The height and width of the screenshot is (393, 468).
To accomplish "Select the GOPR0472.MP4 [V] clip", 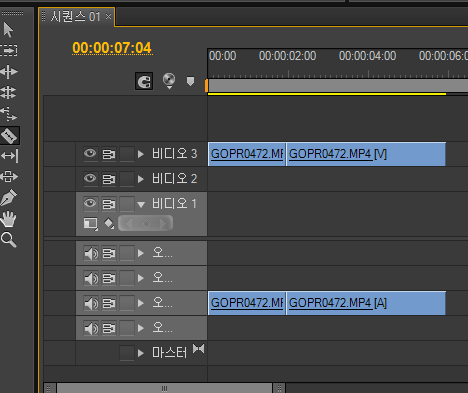I will coord(366,154).
